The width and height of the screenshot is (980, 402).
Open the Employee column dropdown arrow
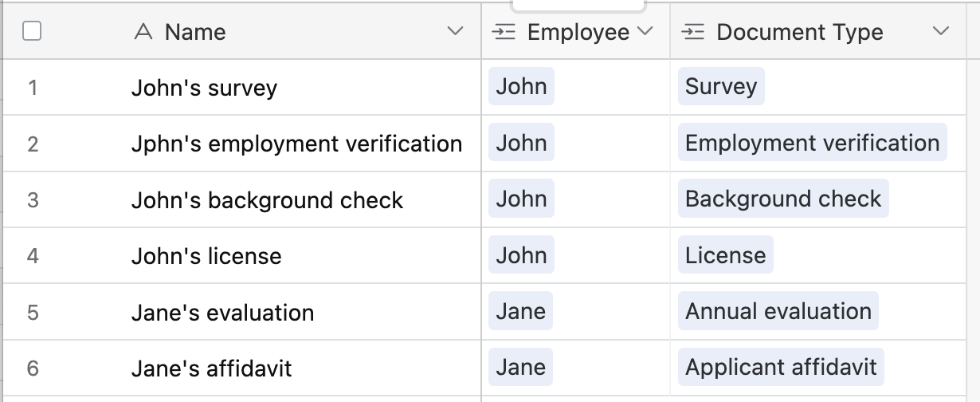[x=645, y=31]
